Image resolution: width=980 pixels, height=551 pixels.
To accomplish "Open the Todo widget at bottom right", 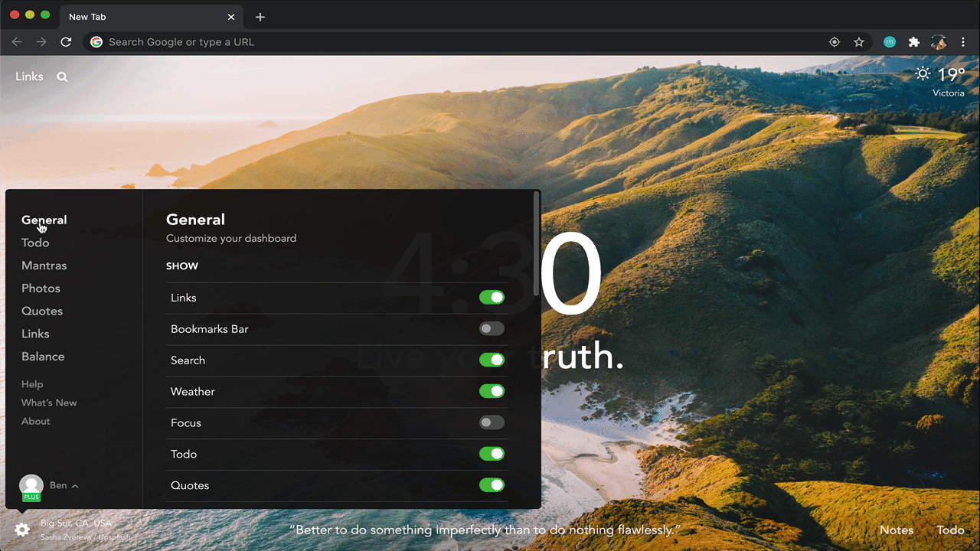I will point(950,530).
